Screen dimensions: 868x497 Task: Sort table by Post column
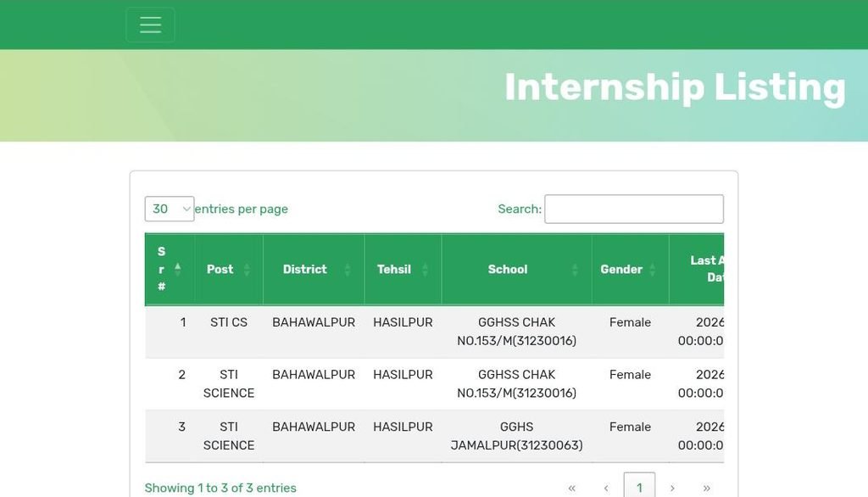point(229,269)
